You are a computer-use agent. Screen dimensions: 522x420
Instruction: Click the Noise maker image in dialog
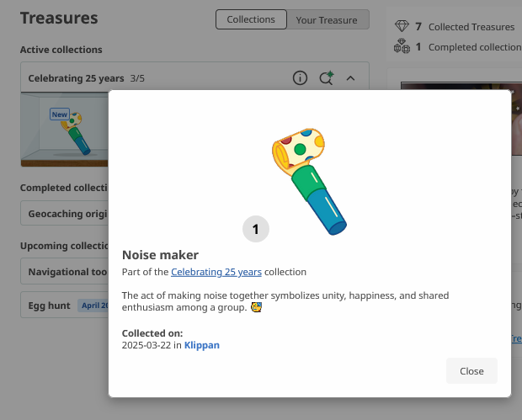(308, 179)
